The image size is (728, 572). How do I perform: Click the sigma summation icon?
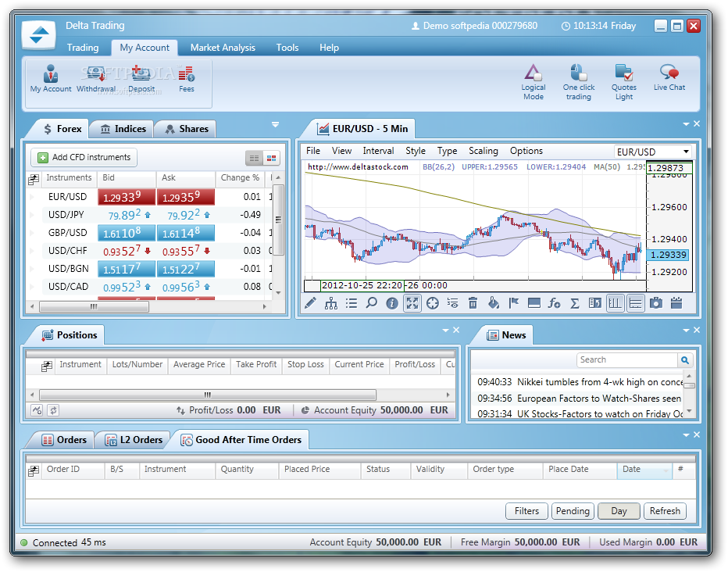click(574, 303)
